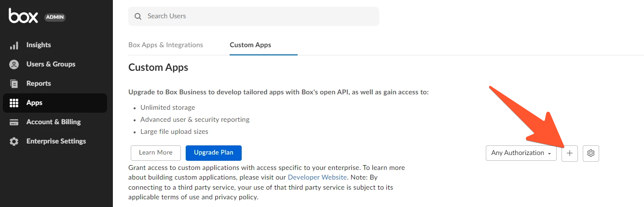Click the blue Upgrade Plan button
This screenshot has width=644, height=207.
click(214, 153)
